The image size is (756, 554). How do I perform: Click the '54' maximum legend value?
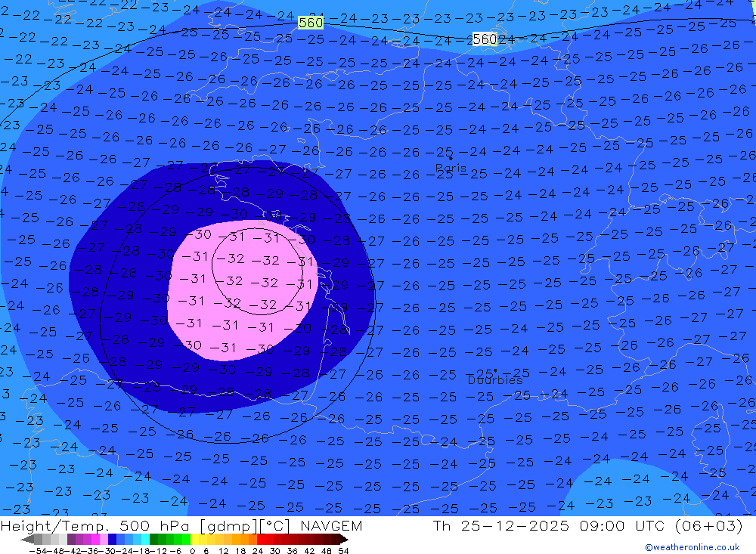[343, 551]
